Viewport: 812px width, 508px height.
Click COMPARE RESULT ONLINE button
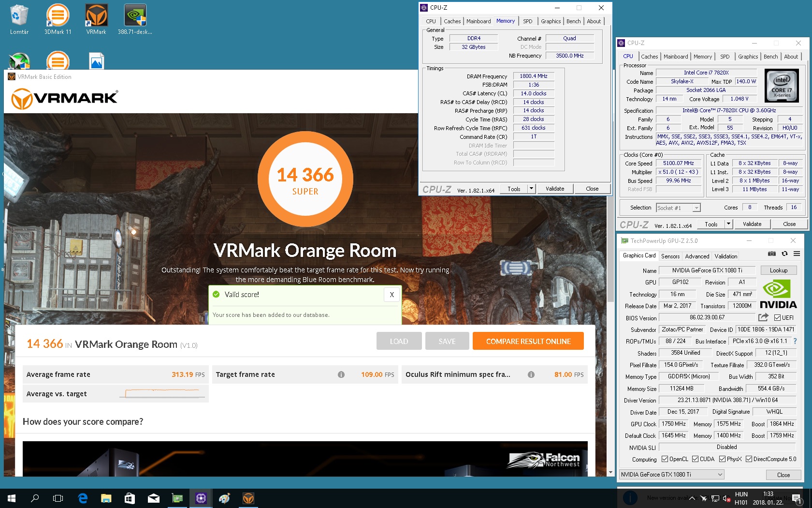(528, 341)
